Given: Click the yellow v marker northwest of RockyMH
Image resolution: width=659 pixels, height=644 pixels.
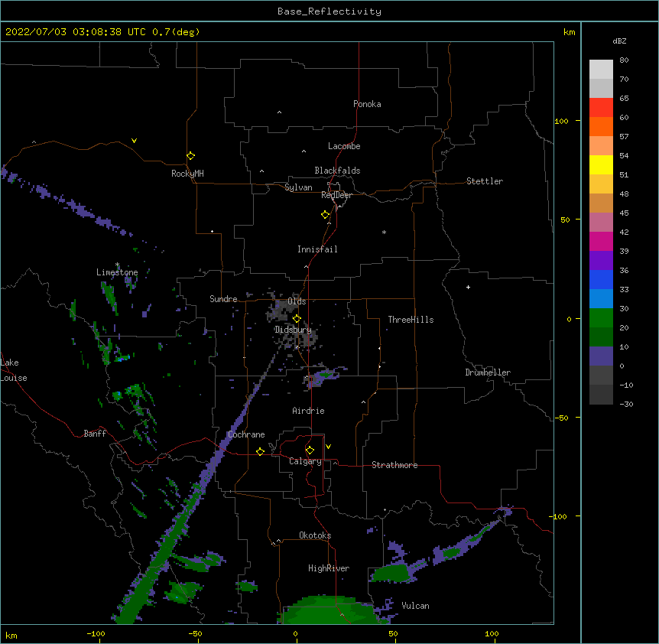Looking at the screenshot, I should (134, 141).
